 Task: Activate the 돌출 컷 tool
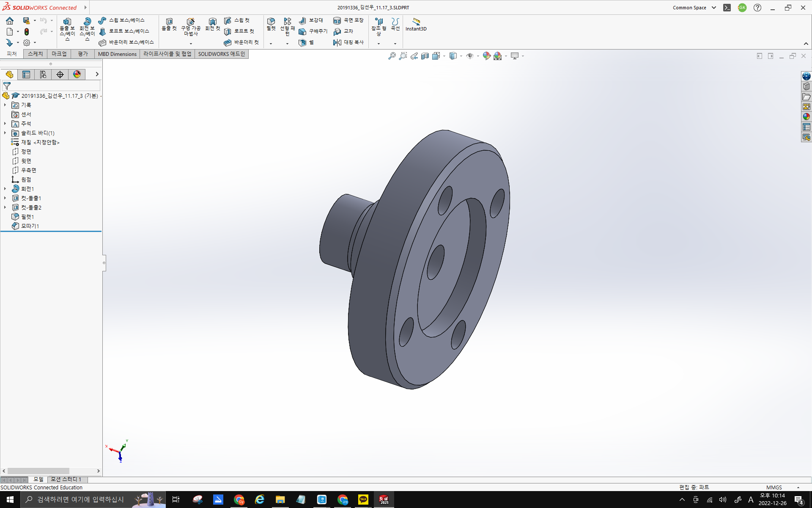169,25
